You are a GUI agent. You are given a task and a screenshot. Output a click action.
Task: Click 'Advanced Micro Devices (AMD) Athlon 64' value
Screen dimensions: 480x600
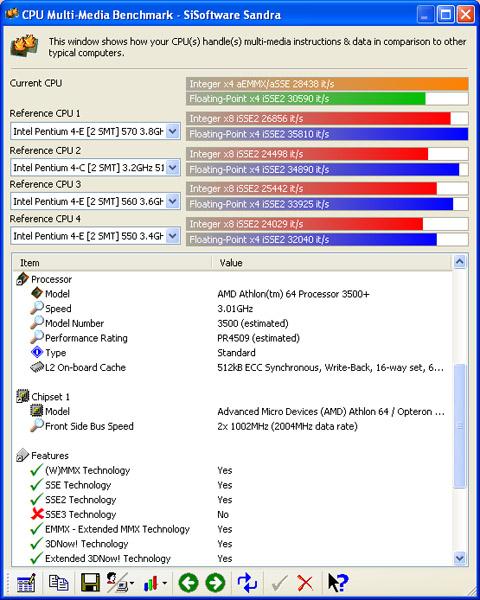click(331, 412)
